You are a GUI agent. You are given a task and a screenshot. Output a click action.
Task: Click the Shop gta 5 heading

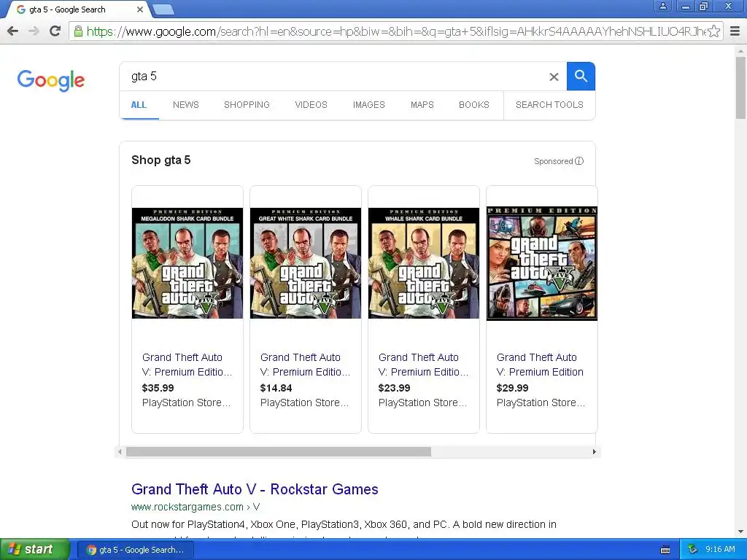click(161, 160)
